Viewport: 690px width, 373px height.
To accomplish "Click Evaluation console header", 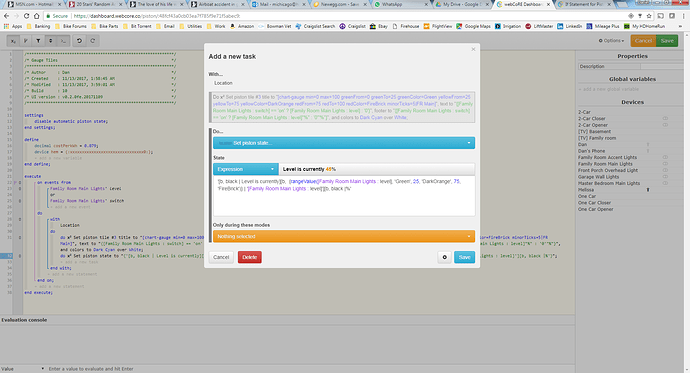I will (x=24, y=320).
